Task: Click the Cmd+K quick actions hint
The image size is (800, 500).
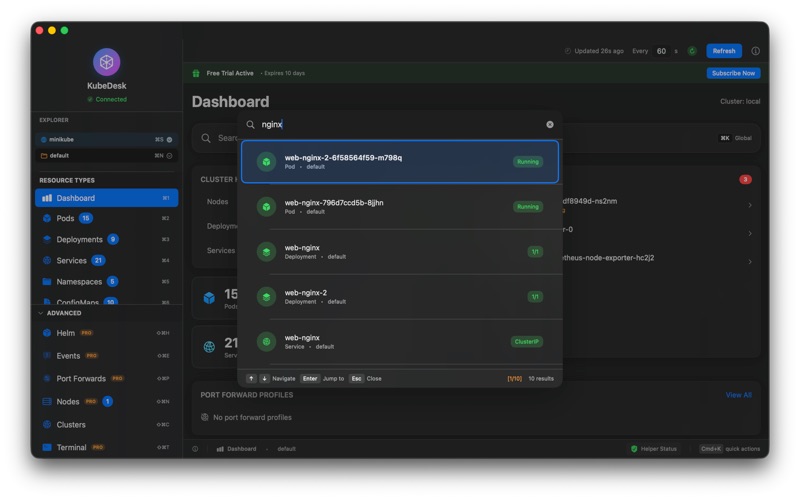Action: pyautogui.click(x=730, y=449)
